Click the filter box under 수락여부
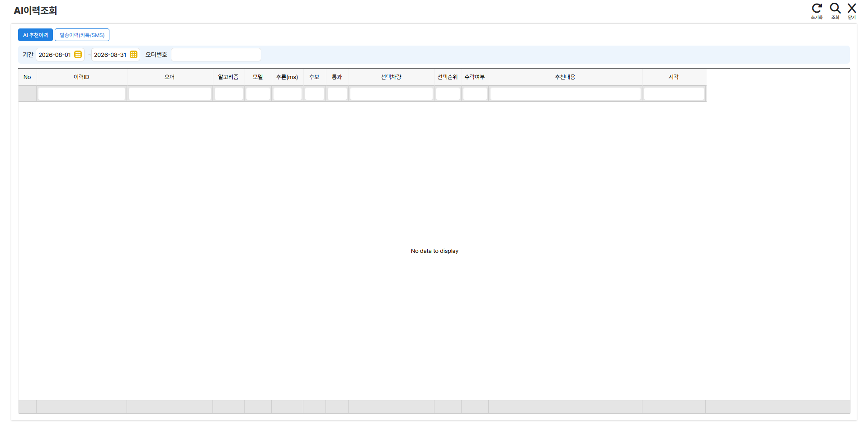Image resolution: width=868 pixels, height=429 pixels. [x=475, y=93]
